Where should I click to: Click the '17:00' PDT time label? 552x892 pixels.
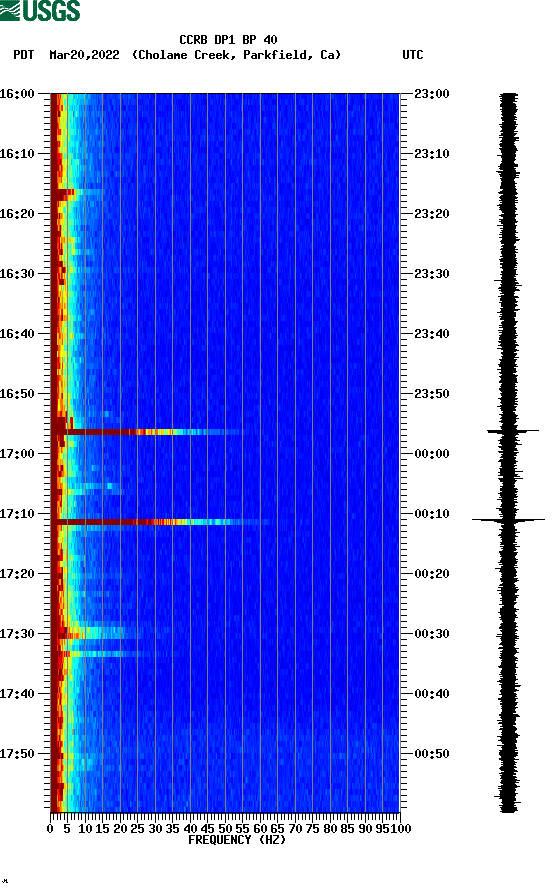tap(17, 454)
